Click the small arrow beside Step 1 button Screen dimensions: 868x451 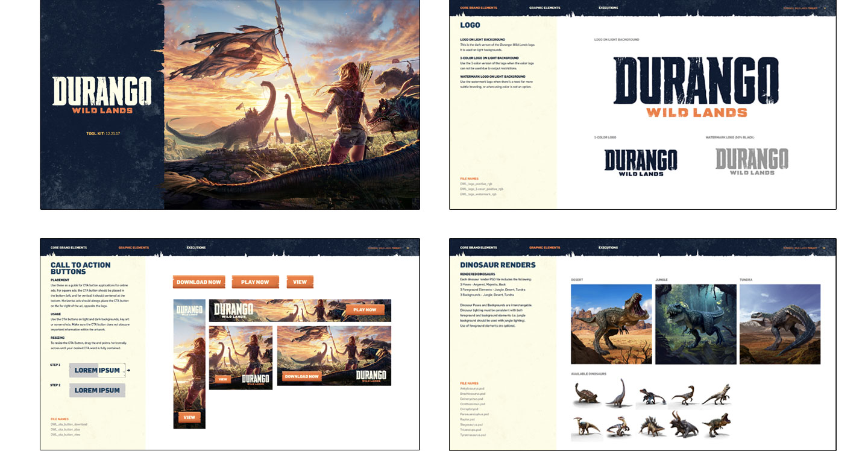tap(128, 370)
